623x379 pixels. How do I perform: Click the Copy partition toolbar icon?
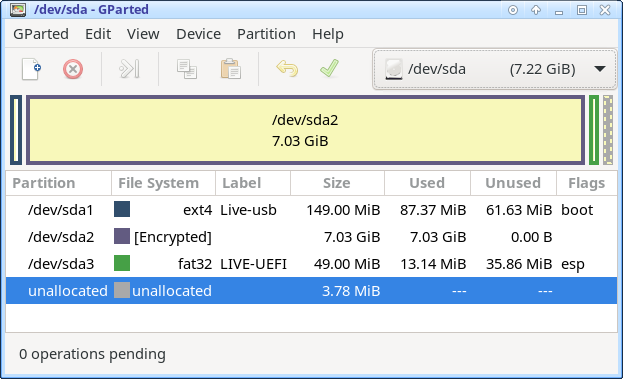click(187, 69)
